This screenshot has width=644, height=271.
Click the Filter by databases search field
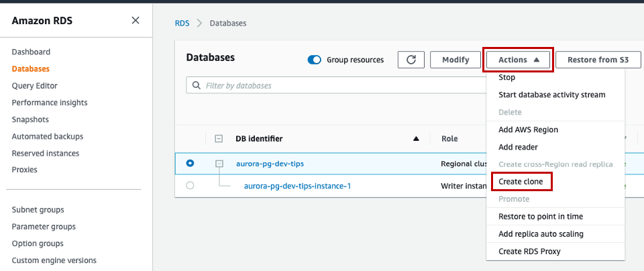click(335, 86)
